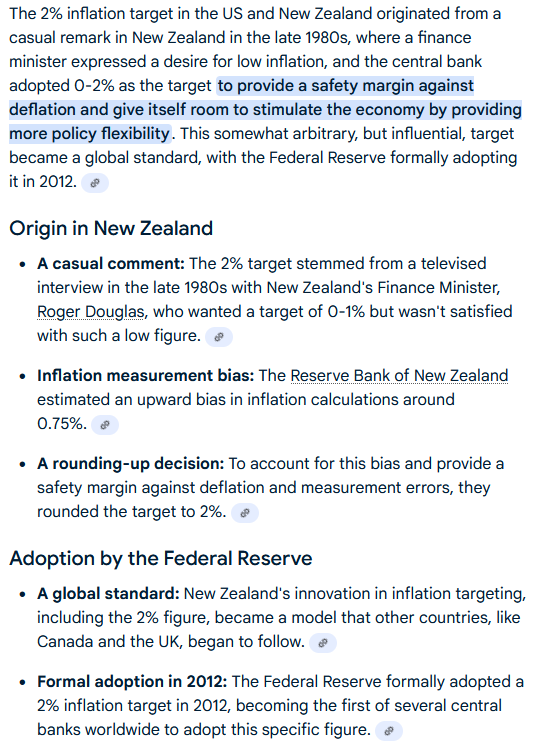
Task: Follow the Roger Douglas link
Action: click(91, 312)
